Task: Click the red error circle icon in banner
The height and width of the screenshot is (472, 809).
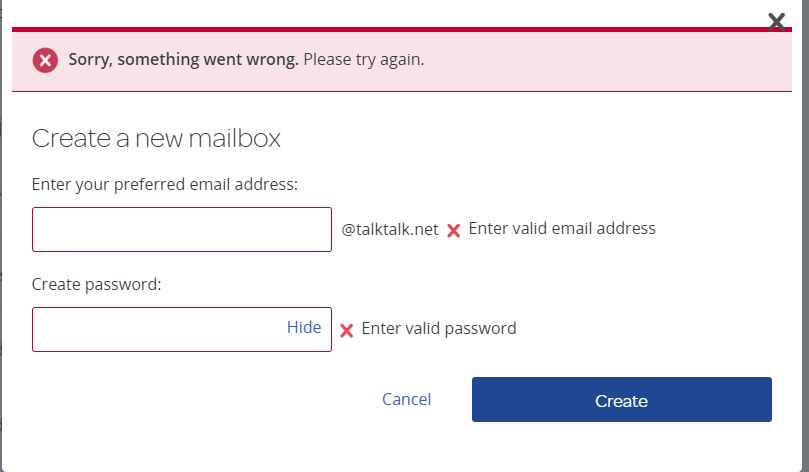Action: [45, 60]
